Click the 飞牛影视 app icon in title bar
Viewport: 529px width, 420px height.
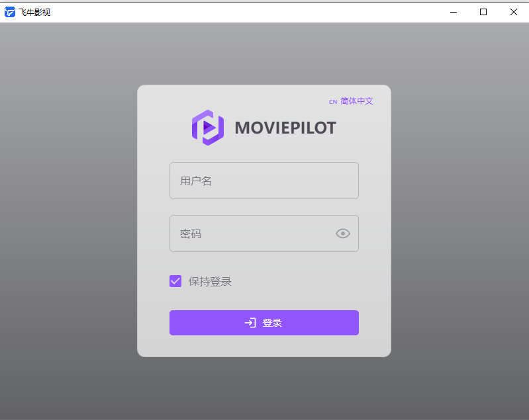coord(10,12)
